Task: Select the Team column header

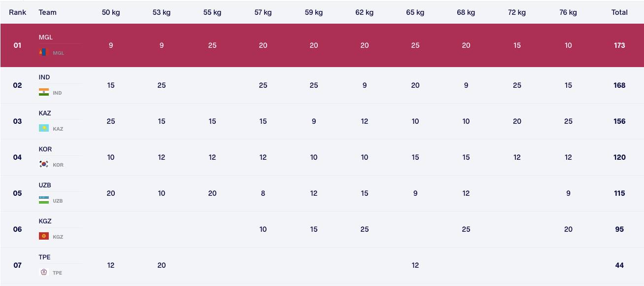Action: (x=48, y=12)
